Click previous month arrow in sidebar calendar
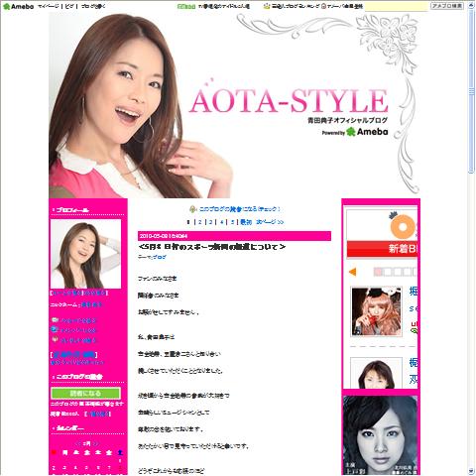 point(78,443)
